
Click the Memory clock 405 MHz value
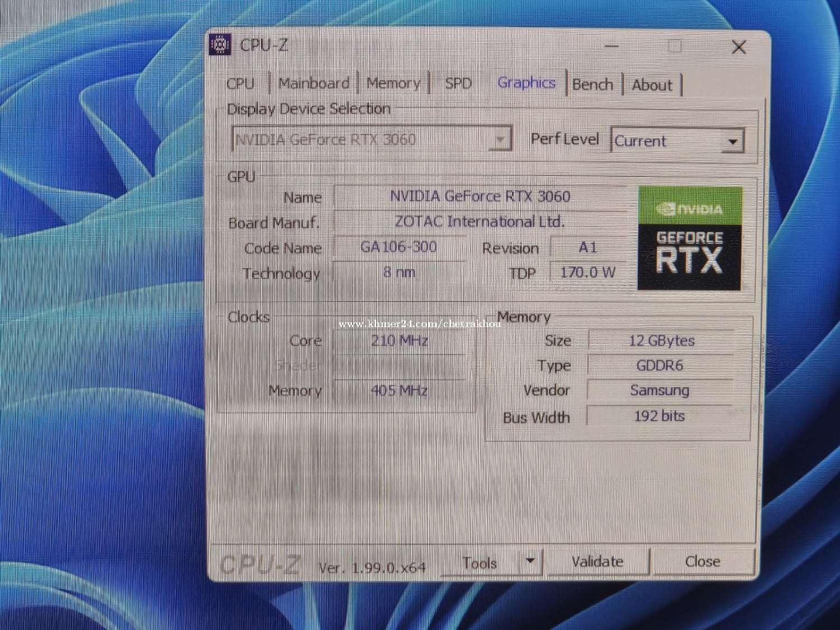399,390
